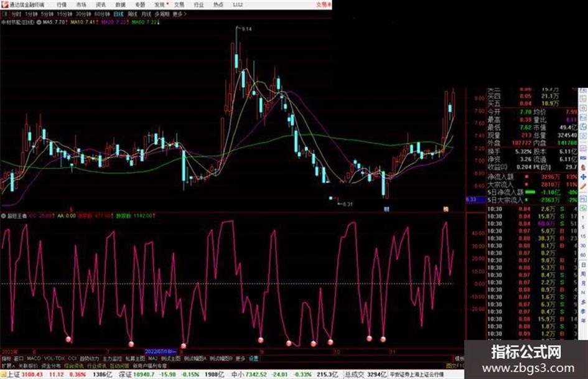Switch to 5分钟 chart period
588x379 pixels.
[x=47, y=14]
